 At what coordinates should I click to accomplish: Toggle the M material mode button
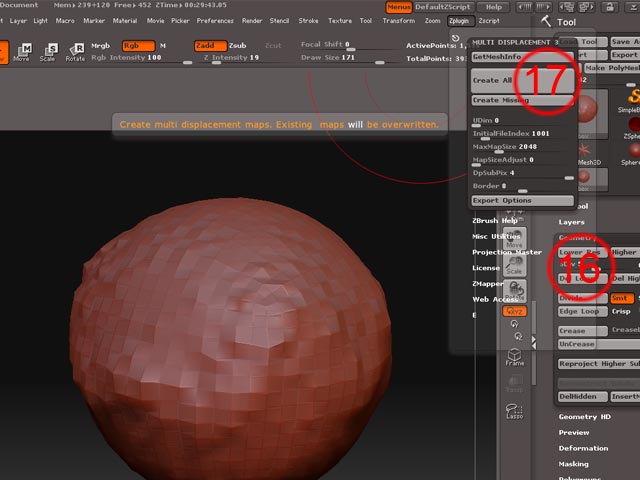[163, 46]
